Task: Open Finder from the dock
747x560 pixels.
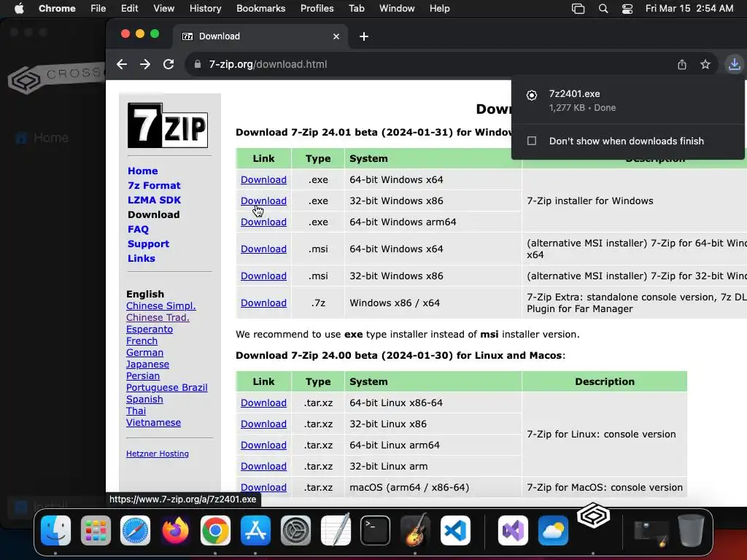Action: (x=56, y=531)
